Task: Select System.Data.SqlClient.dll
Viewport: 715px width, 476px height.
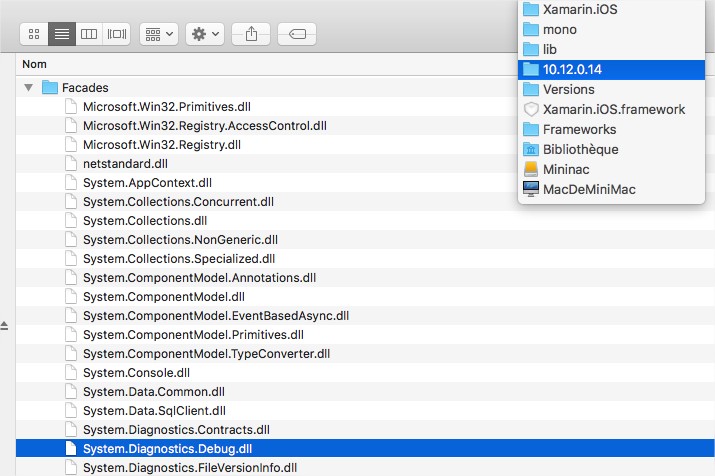Action: [x=155, y=411]
